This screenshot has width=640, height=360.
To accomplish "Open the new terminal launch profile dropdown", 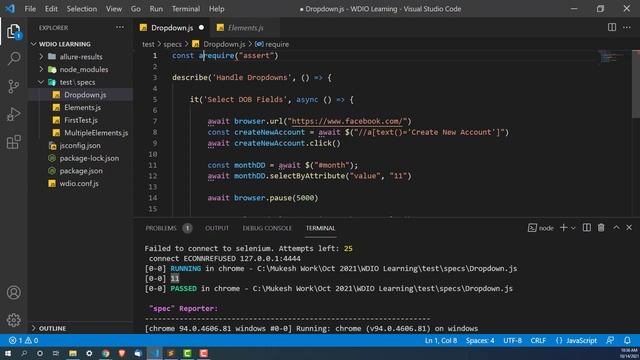I will tap(573, 228).
